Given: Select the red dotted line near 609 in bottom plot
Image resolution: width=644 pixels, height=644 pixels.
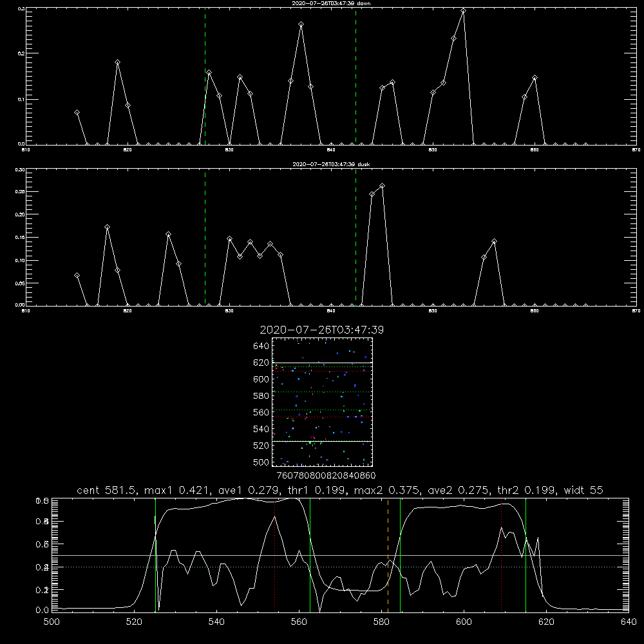Looking at the screenshot, I should pos(502,554).
